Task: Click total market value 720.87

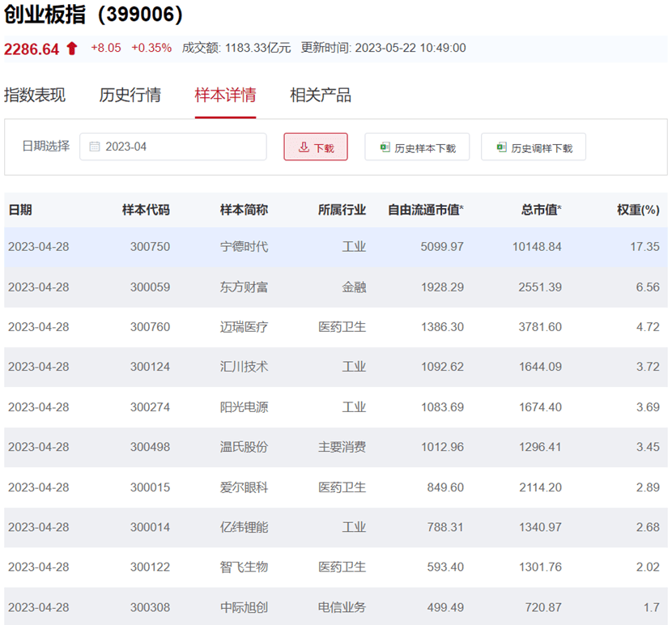Action: pos(543,607)
